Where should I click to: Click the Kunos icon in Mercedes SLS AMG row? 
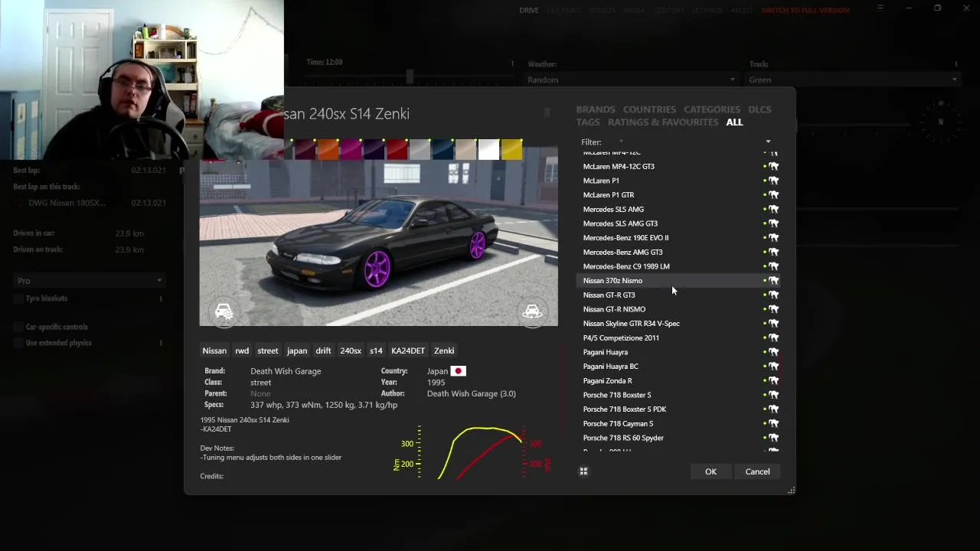pos(774,209)
